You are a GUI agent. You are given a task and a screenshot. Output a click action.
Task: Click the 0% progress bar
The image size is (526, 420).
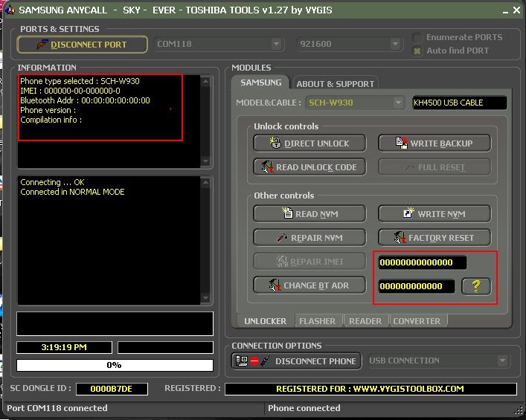115,365
